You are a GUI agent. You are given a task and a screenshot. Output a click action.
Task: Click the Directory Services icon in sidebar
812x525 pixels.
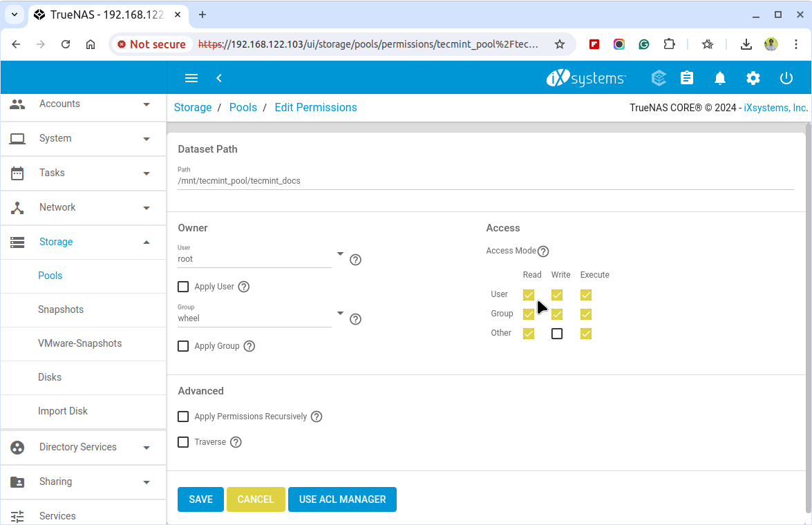[17, 448]
